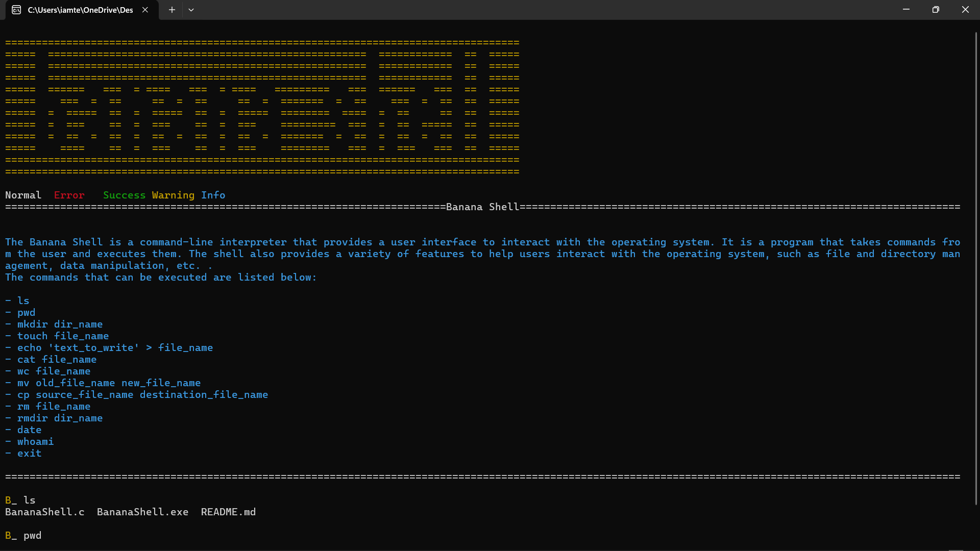Viewport: 980px width, 551px height.
Task: Minimize the terminal window
Action: pyautogui.click(x=906, y=10)
